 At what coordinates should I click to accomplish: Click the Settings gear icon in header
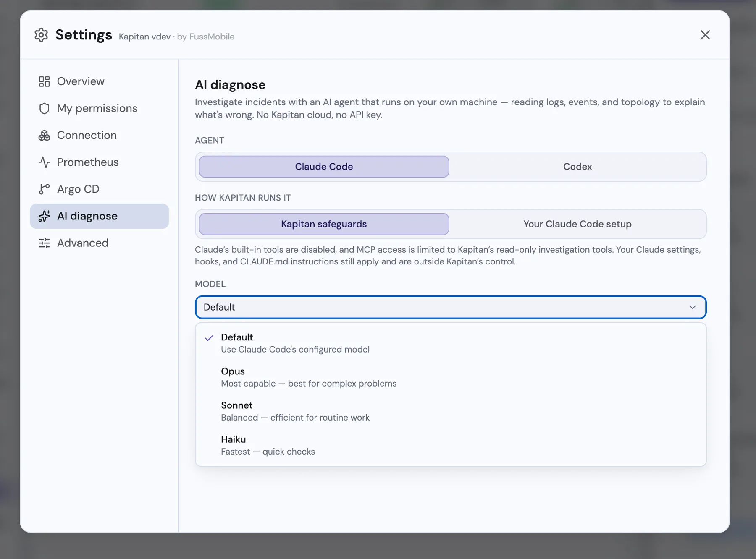tap(41, 35)
